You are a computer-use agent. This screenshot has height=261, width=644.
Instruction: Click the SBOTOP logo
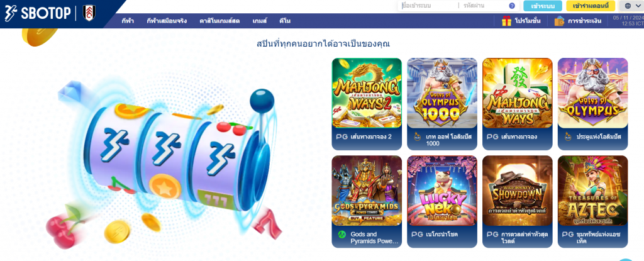click(x=37, y=14)
